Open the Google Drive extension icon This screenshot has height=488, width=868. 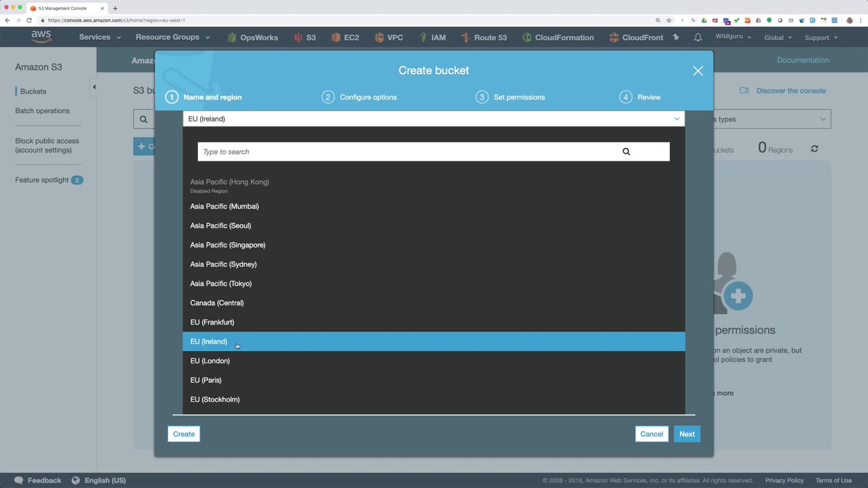coord(704,20)
